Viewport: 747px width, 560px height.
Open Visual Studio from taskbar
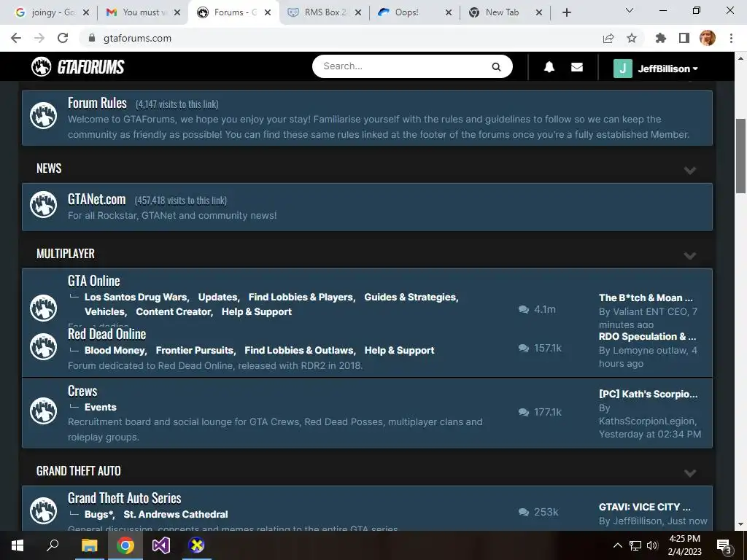click(x=161, y=545)
